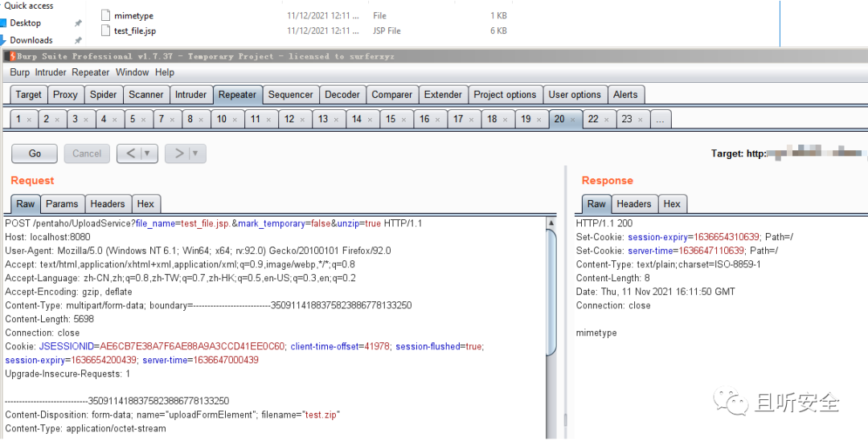Open the Intruder menu
Viewport: 868px width, 441px height.
coord(51,72)
